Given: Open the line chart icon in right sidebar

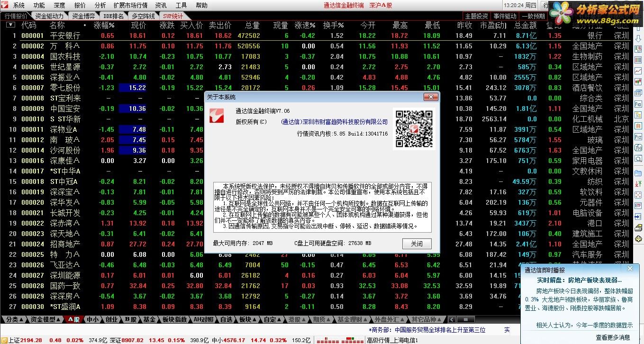Looking at the screenshot, I should 638,71.
